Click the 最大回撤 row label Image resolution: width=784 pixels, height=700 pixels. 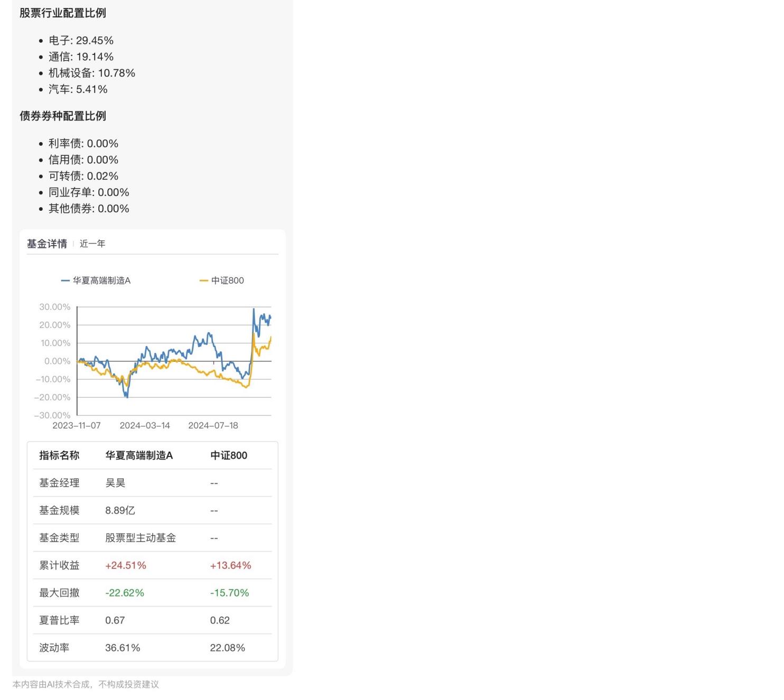pos(59,593)
